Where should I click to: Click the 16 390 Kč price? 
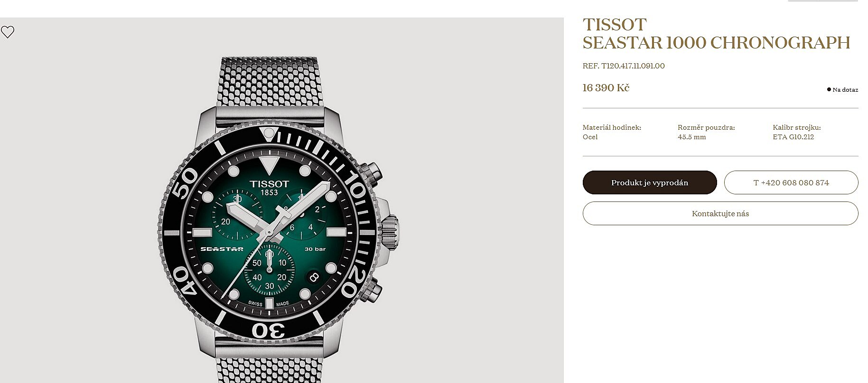point(606,88)
